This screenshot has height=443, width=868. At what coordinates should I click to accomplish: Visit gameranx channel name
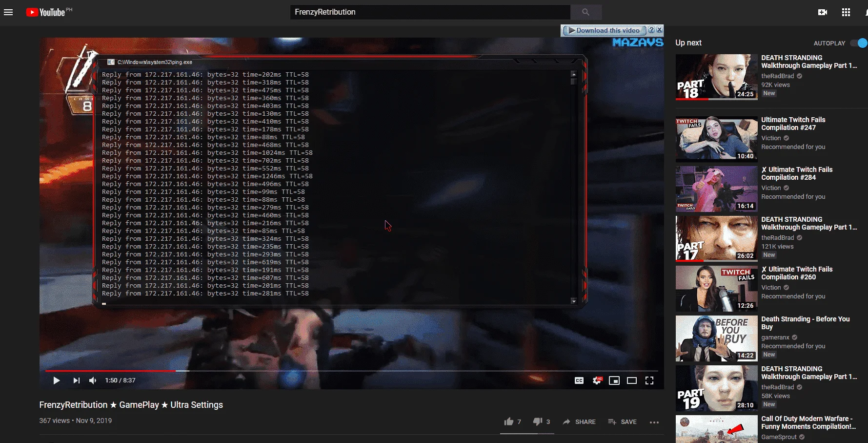(x=775, y=338)
